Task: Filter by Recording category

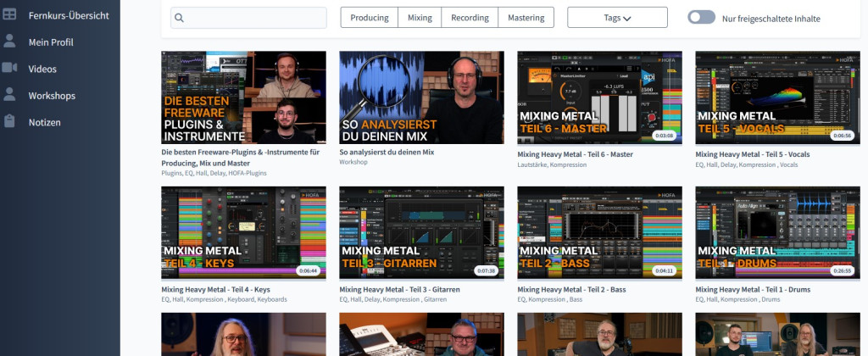Action: pos(470,17)
